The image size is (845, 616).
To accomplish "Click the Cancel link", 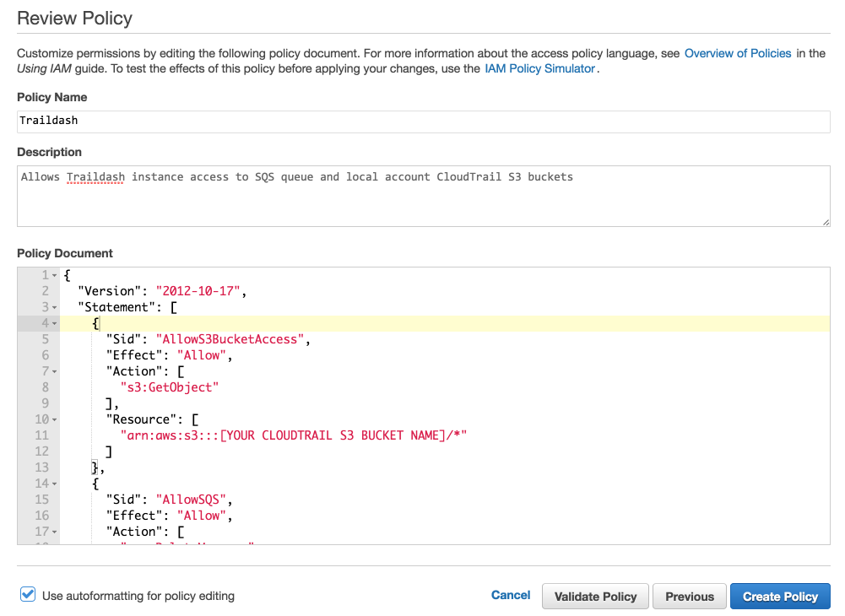I will click(511, 595).
